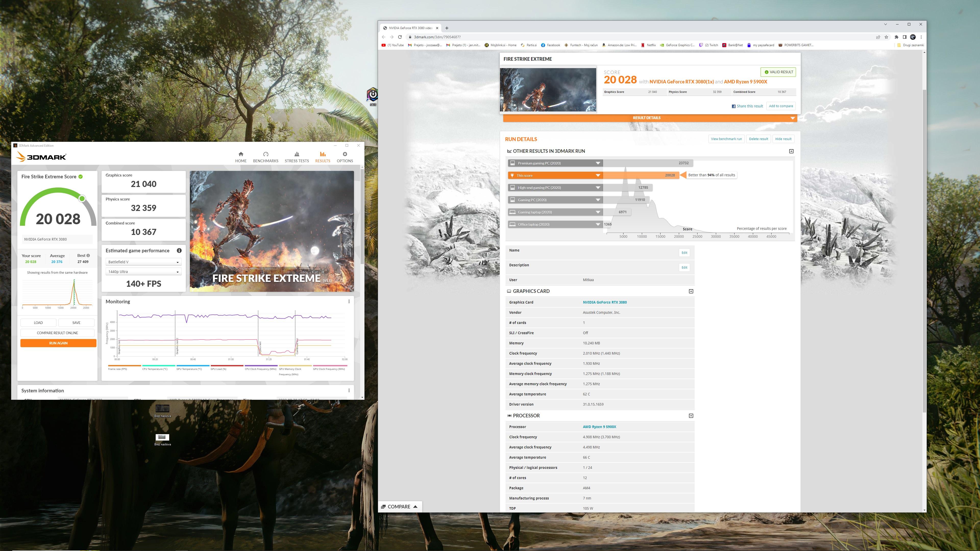Image resolution: width=980 pixels, height=551 pixels.
Task: Collapse the GRAPHICS CARD section
Action: pyautogui.click(x=691, y=291)
